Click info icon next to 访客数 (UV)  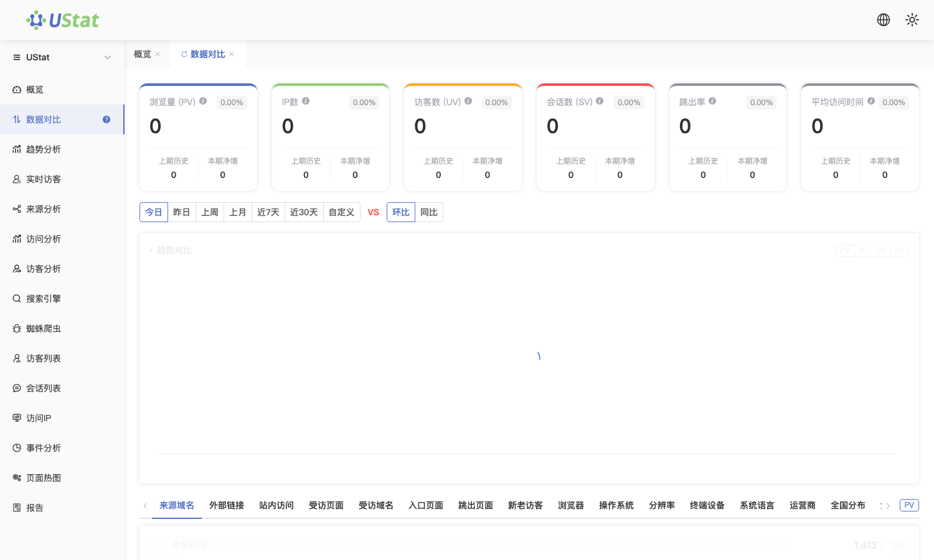[468, 101]
